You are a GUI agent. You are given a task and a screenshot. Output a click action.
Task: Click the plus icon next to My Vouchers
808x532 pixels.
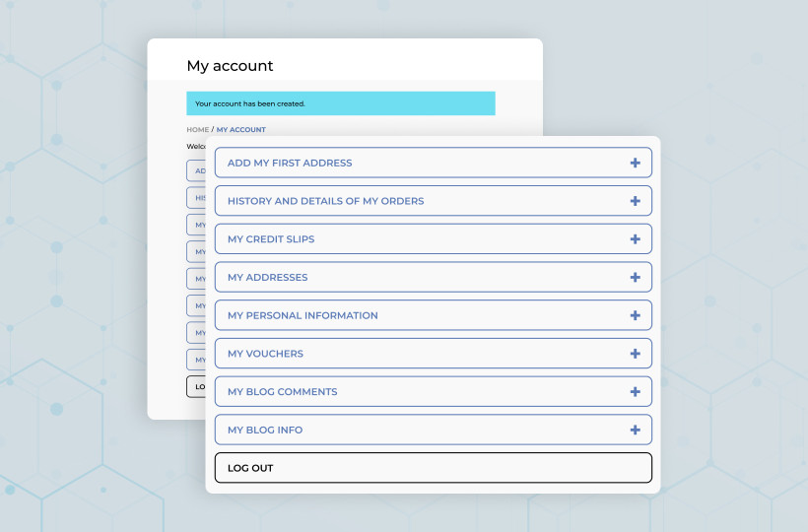tap(635, 354)
